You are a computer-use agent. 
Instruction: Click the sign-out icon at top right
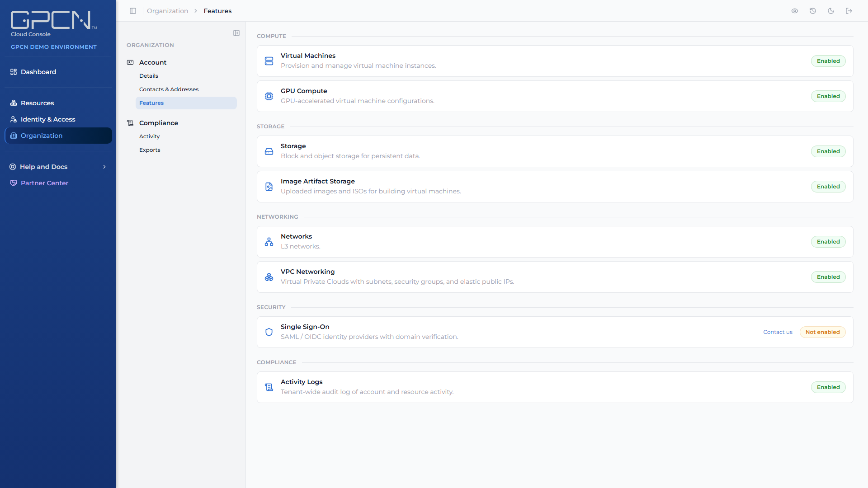(849, 11)
